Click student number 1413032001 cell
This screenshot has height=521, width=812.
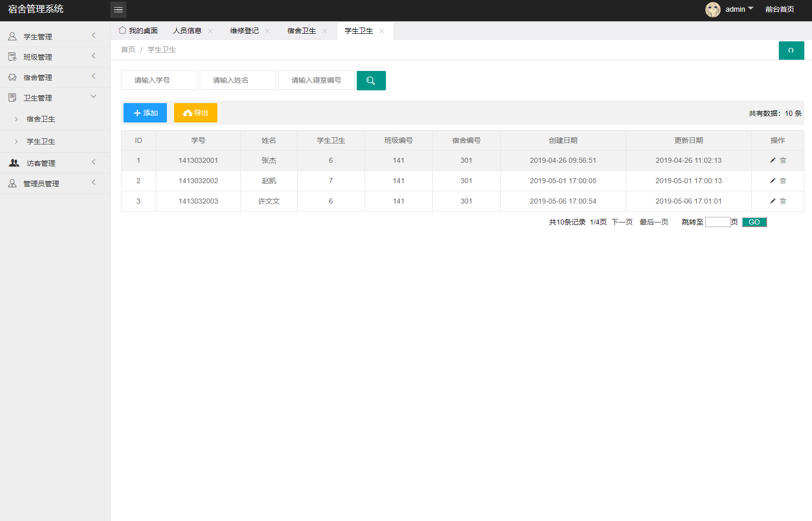[x=198, y=160]
